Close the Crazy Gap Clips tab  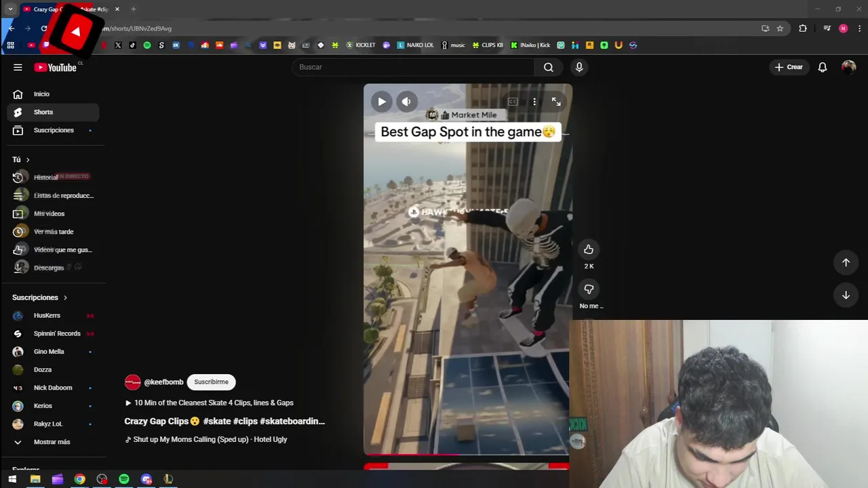click(117, 9)
